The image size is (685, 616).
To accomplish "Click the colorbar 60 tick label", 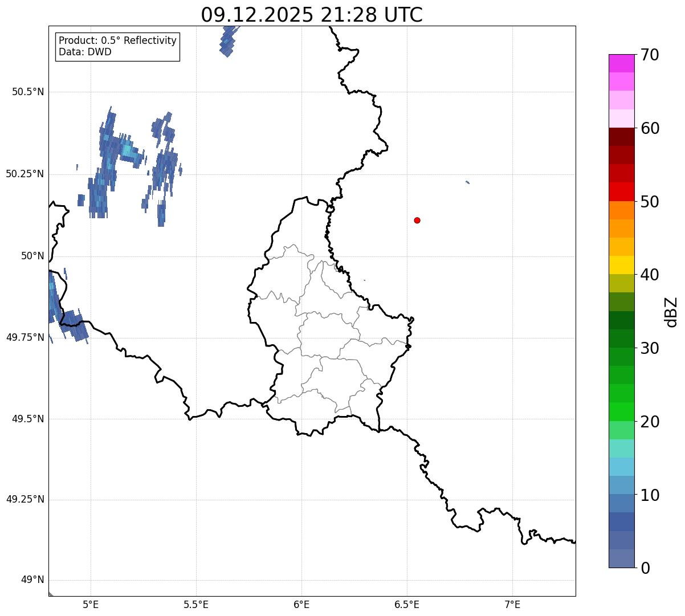I will [x=650, y=128].
